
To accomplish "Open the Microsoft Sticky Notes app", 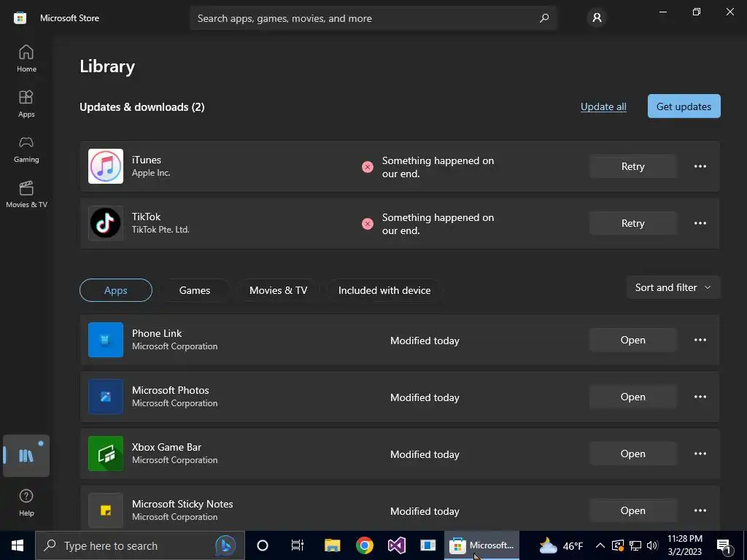I will (x=632, y=510).
